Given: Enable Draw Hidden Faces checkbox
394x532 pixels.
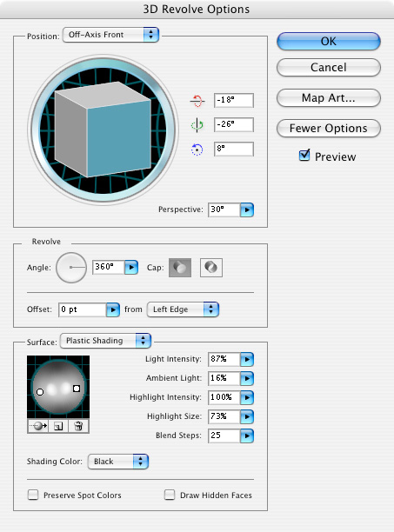Looking at the screenshot, I should 170,495.
